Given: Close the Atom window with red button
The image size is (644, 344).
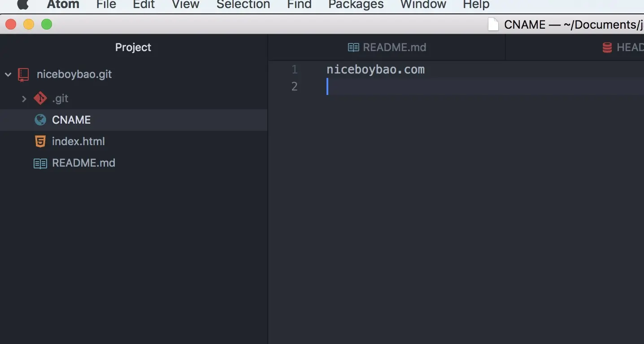Looking at the screenshot, I should (11, 24).
